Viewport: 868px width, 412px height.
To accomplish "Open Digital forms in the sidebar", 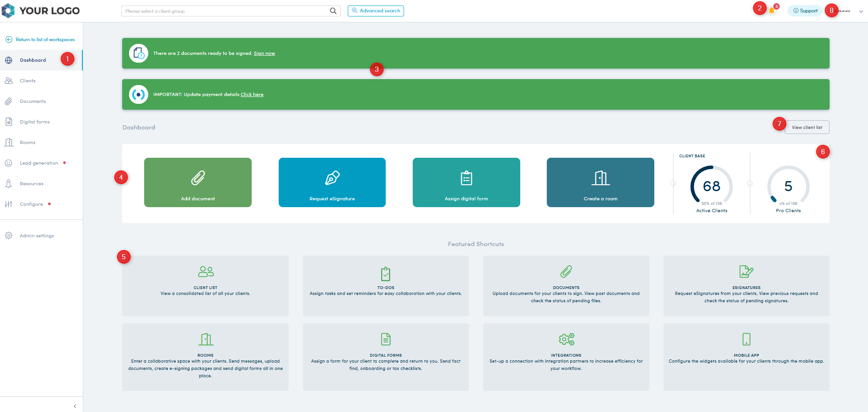I will [x=34, y=122].
